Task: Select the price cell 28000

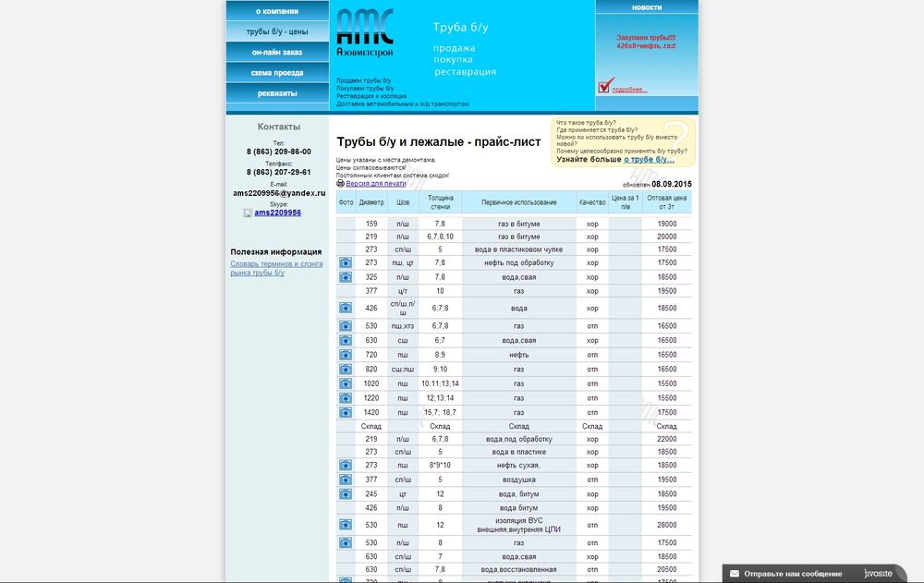Action: tap(666, 525)
